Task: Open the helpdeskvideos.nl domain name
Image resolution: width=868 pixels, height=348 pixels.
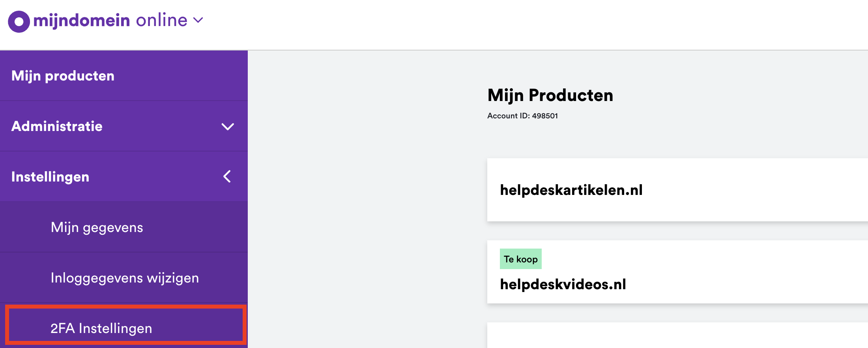Action: 563,284
